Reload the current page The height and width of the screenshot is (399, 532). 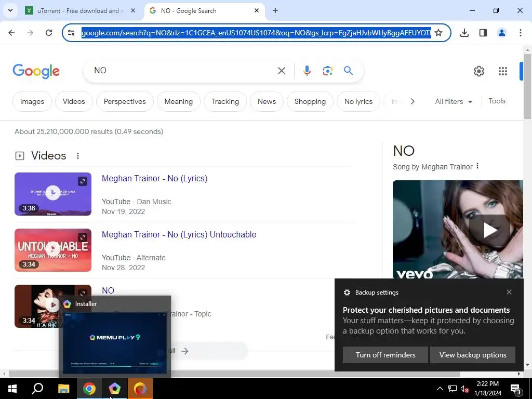pyautogui.click(x=49, y=33)
